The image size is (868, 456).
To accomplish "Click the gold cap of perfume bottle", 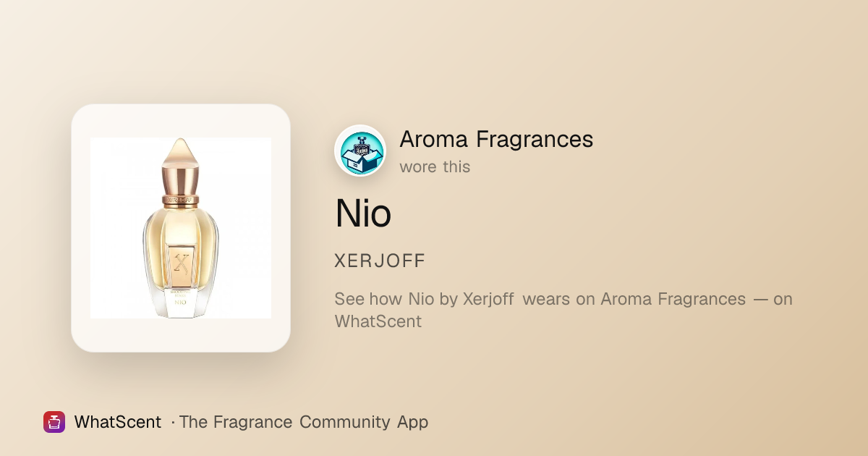I will tap(181, 165).
